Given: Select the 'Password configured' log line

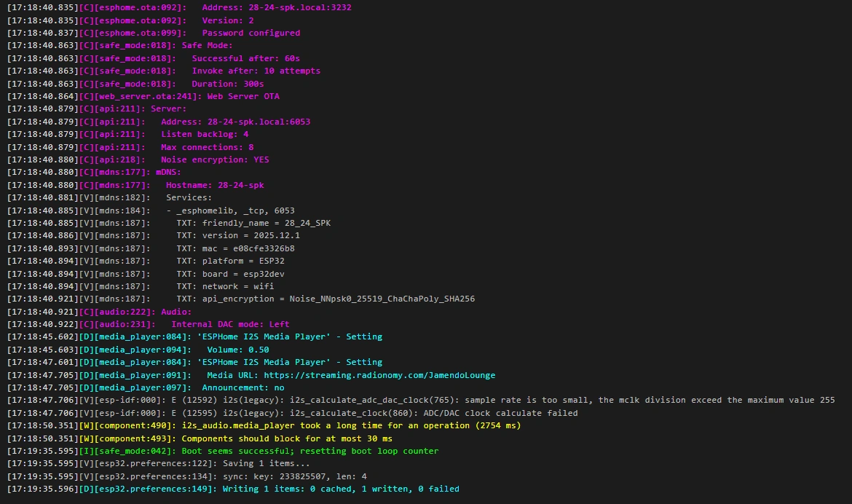Looking at the screenshot, I should pos(251,33).
